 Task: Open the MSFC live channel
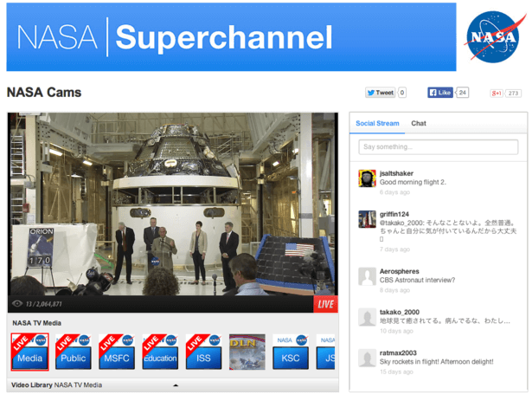pos(116,352)
